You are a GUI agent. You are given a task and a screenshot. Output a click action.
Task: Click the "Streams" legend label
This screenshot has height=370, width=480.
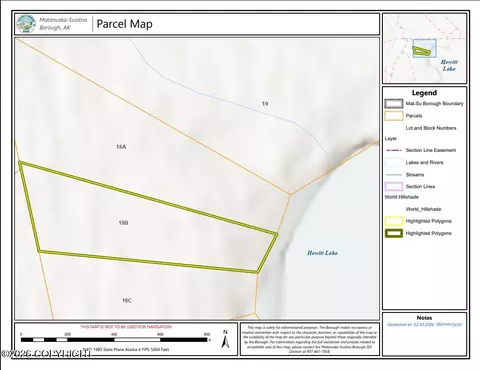[415, 175]
